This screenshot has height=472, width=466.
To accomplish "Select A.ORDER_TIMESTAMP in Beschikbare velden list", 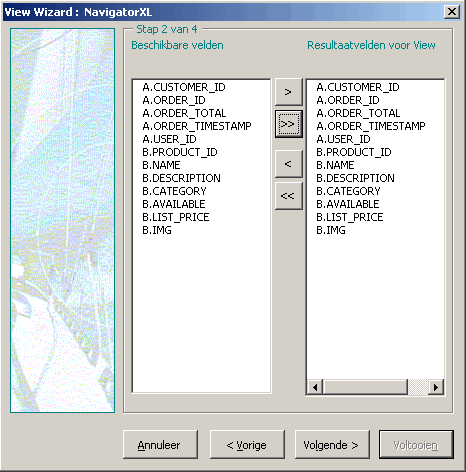I will click(197, 126).
